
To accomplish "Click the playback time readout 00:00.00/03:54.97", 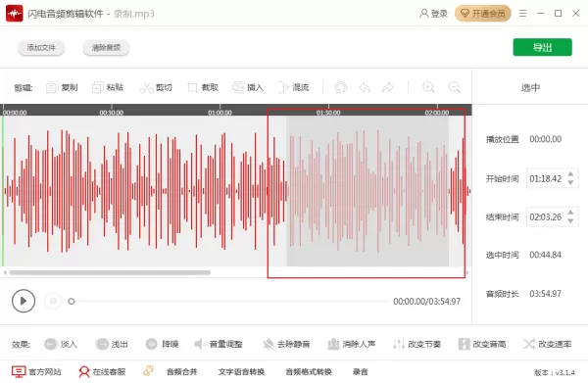I will pos(426,302).
